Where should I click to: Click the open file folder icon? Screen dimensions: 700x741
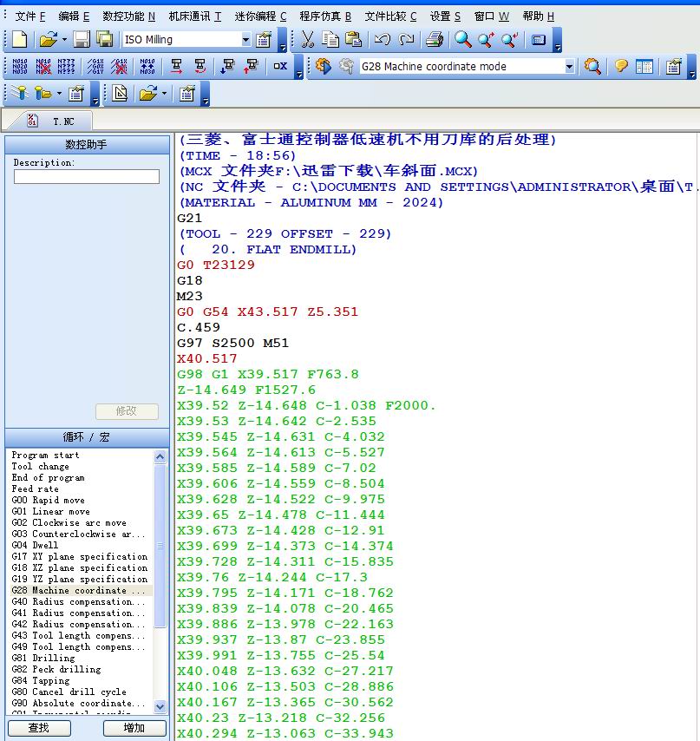48,40
